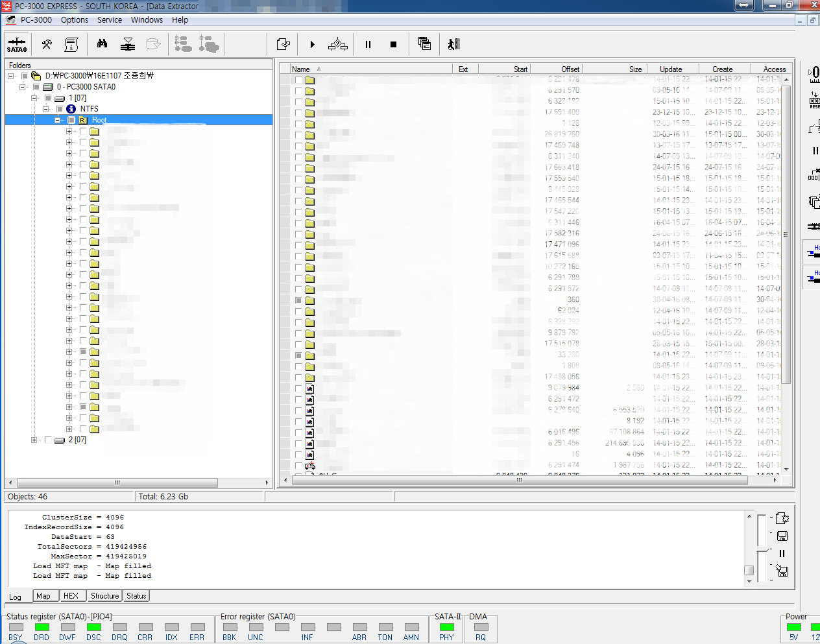Click the info scroll icon in toolbar

(71, 44)
